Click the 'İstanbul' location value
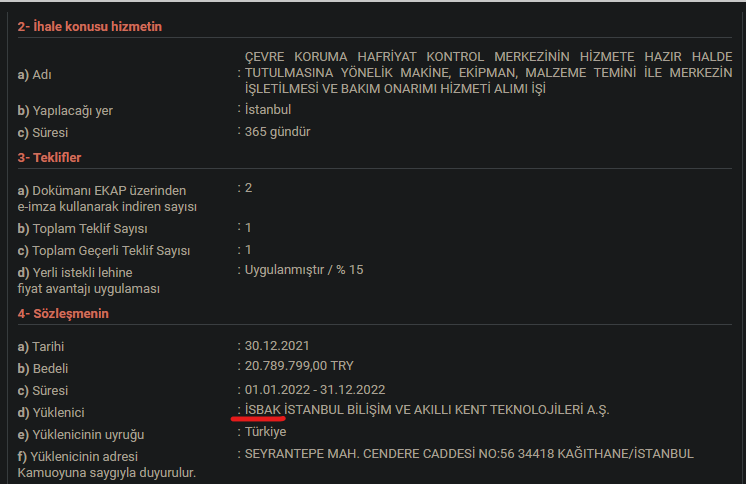 point(268,109)
